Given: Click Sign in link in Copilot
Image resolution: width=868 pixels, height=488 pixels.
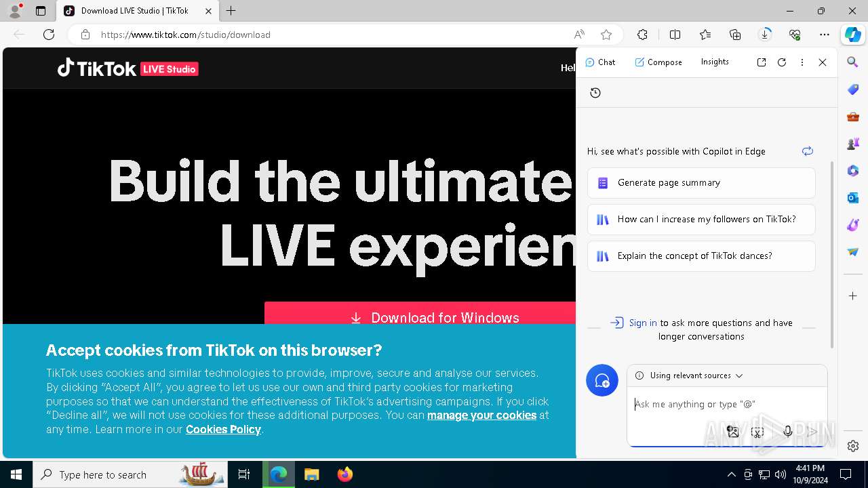Looking at the screenshot, I should tap(642, 323).
